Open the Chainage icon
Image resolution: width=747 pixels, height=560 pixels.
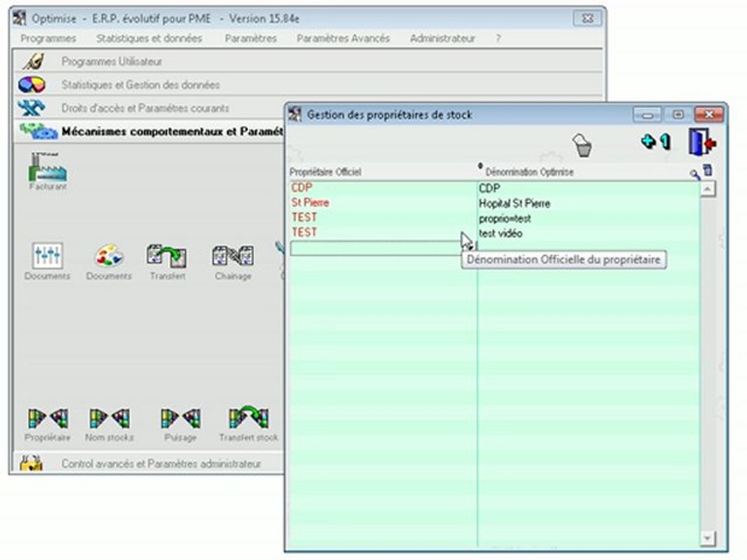pos(233,261)
